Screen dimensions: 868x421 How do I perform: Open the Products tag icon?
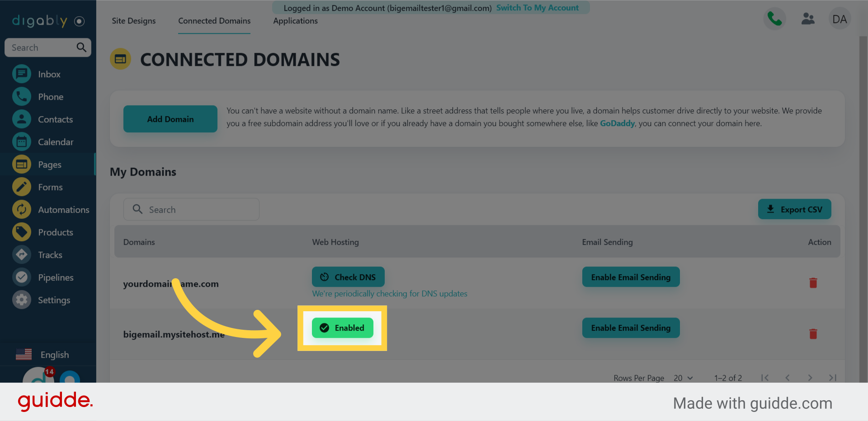tap(22, 232)
